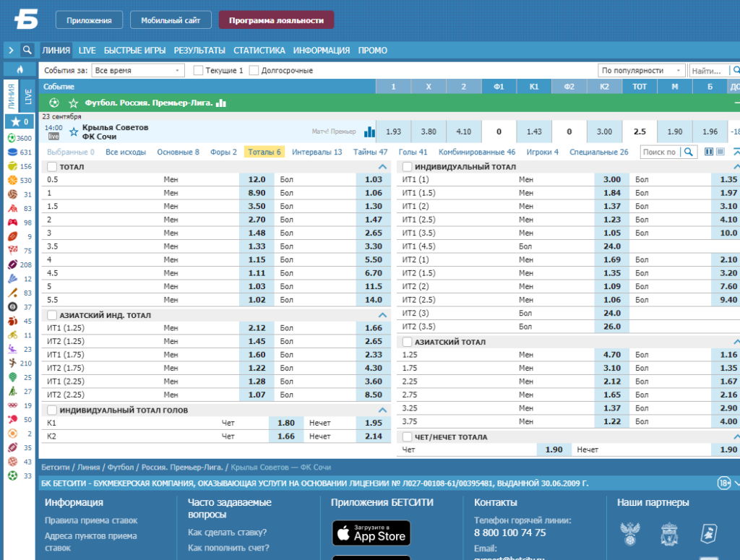Check the АЗИАТСКИЙ ИНД. ТОТАЛ checkbox
740x560 pixels.
tap(52, 315)
